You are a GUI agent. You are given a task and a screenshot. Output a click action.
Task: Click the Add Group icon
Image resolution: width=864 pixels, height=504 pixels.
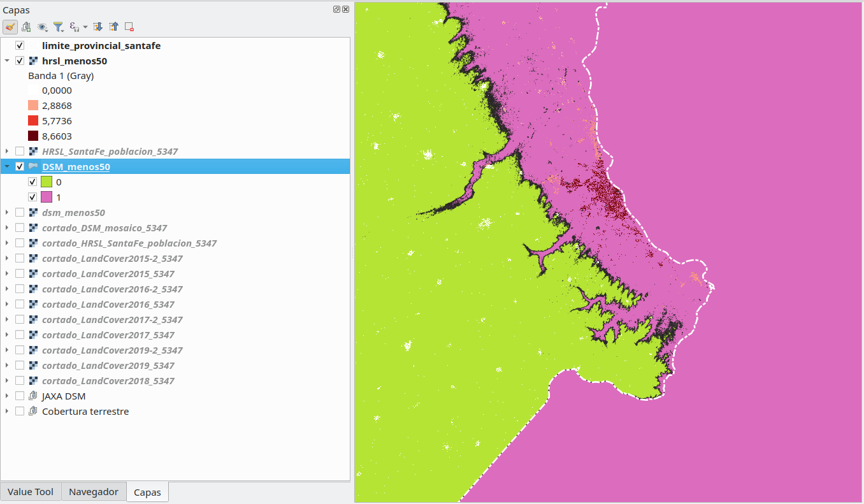point(26,27)
